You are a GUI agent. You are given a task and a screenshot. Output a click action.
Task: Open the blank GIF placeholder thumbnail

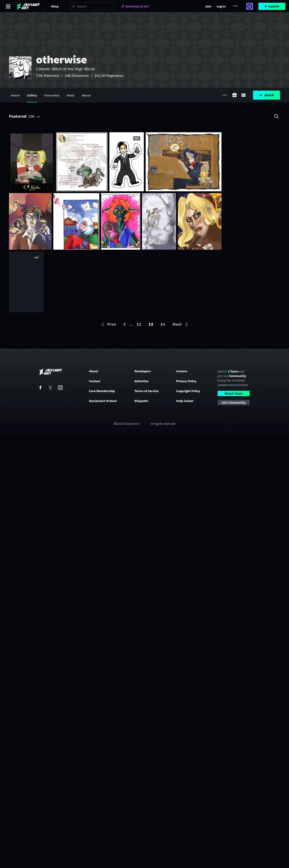[x=26, y=282]
